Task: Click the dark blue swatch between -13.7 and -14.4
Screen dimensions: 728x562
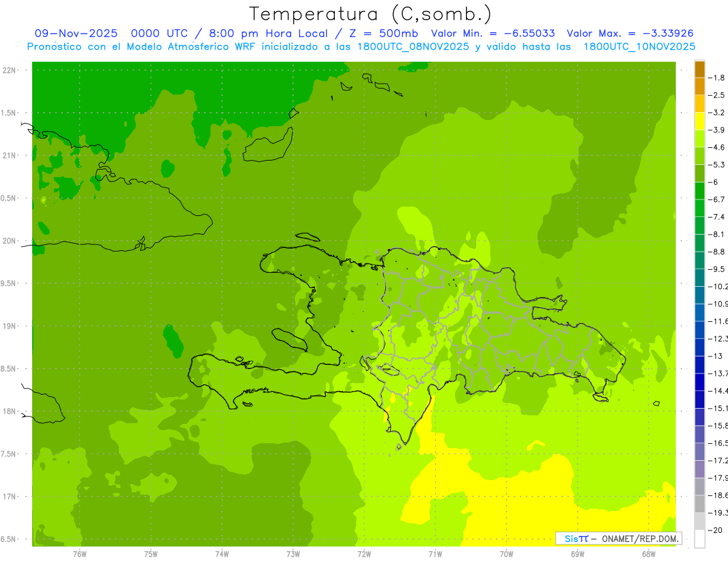Action: 699,382
